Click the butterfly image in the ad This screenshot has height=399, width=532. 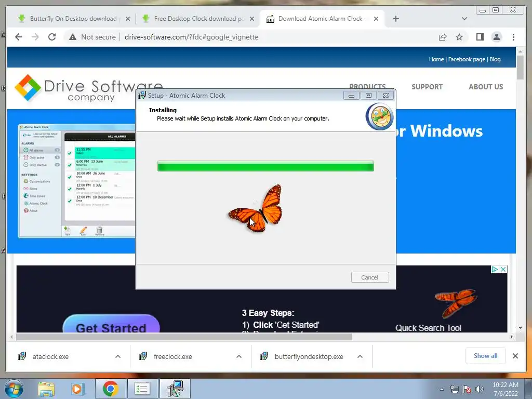point(456,303)
